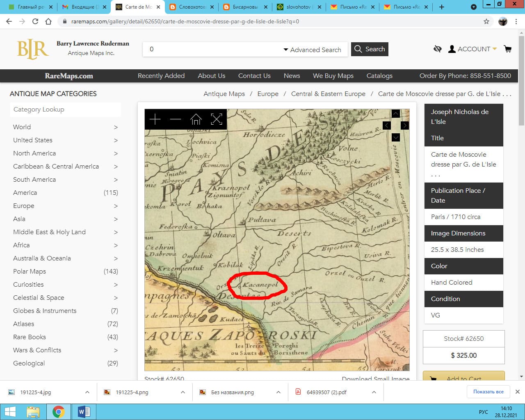
Task: Bookmark this page with the star icon
Action: [486, 21]
